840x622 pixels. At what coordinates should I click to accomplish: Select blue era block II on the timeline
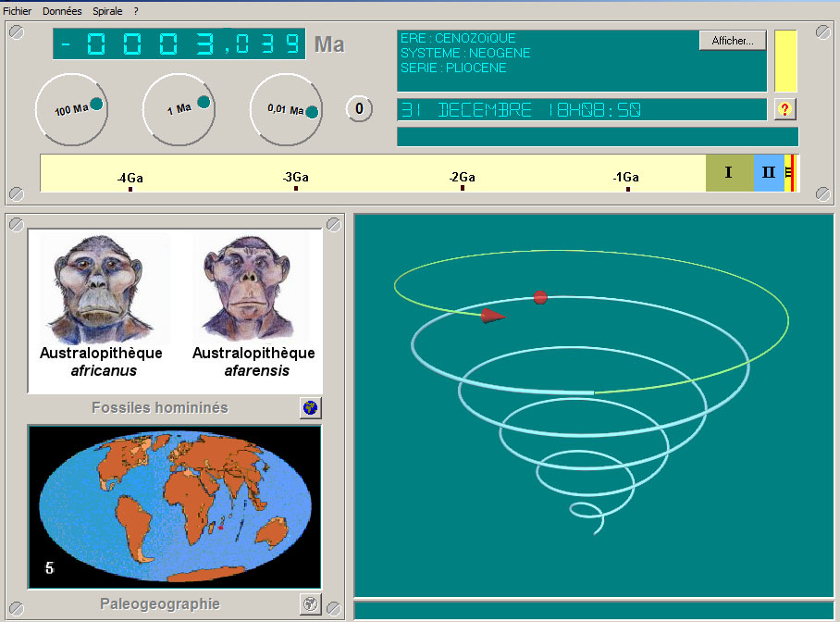768,173
